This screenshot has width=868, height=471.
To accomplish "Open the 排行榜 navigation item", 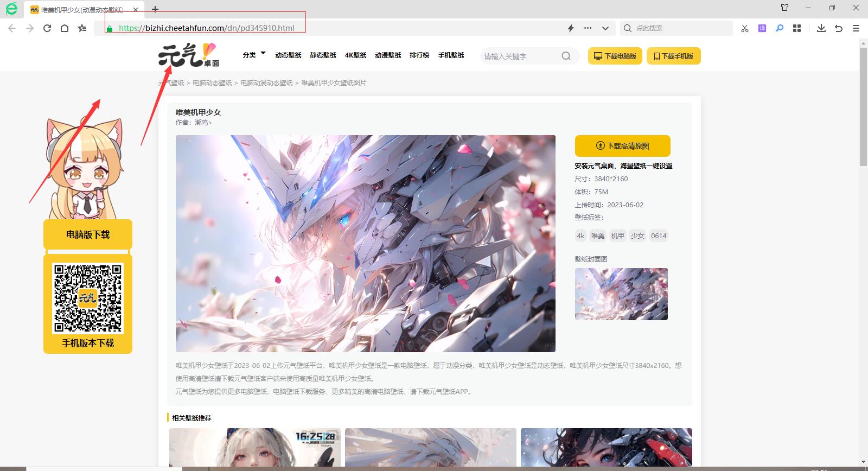I will [419, 55].
